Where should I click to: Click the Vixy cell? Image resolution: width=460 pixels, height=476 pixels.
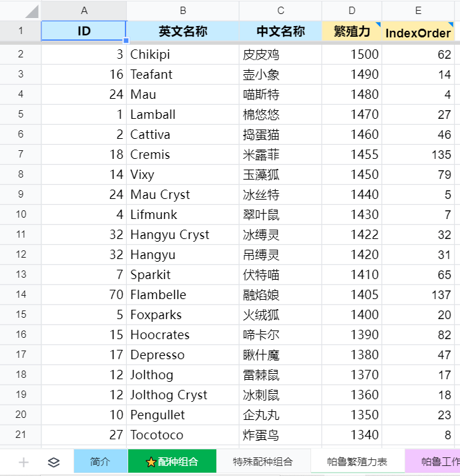[183, 174]
